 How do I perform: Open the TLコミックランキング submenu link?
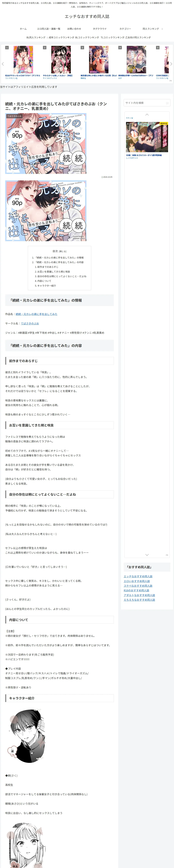click(113, 37)
